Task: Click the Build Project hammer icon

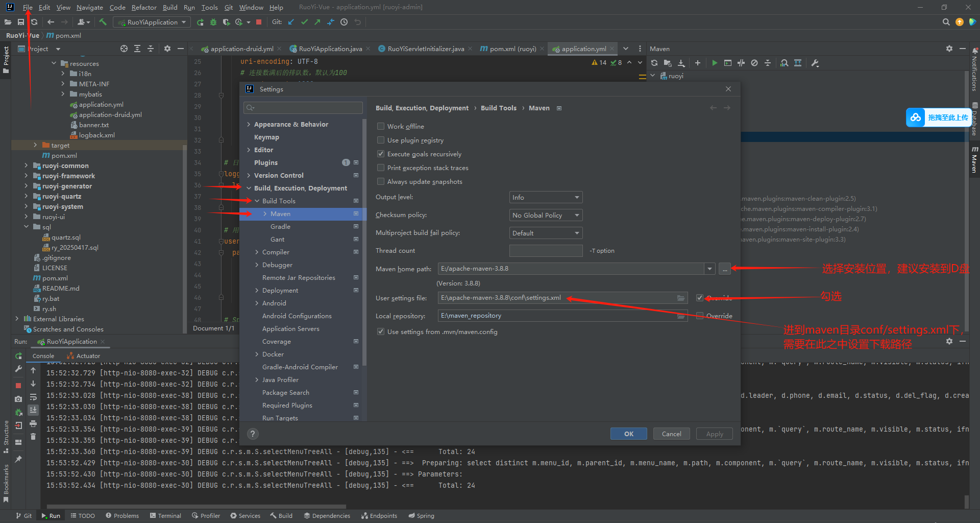Action: [x=103, y=22]
